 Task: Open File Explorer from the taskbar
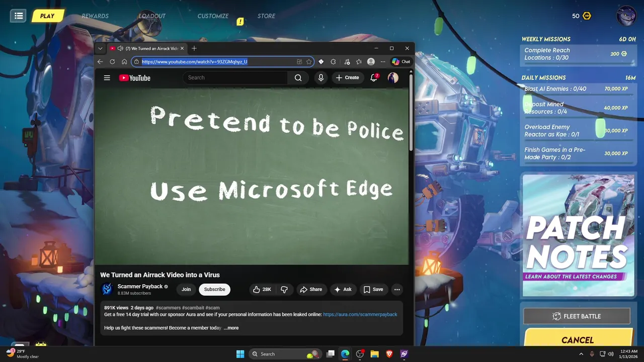click(374, 354)
